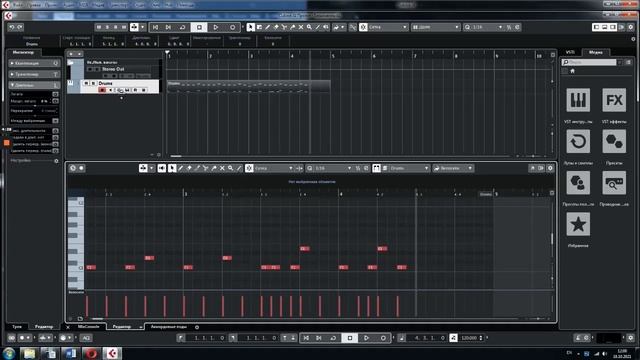Viewport: 640px width, 360px height.
Task: Open the User Presets tile
Action: click(578, 183)
